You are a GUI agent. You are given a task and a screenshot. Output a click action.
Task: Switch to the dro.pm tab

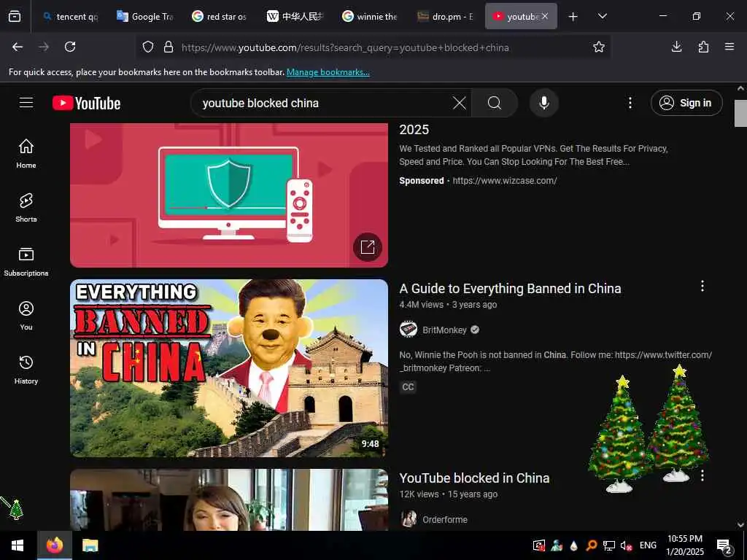[445, 17]
